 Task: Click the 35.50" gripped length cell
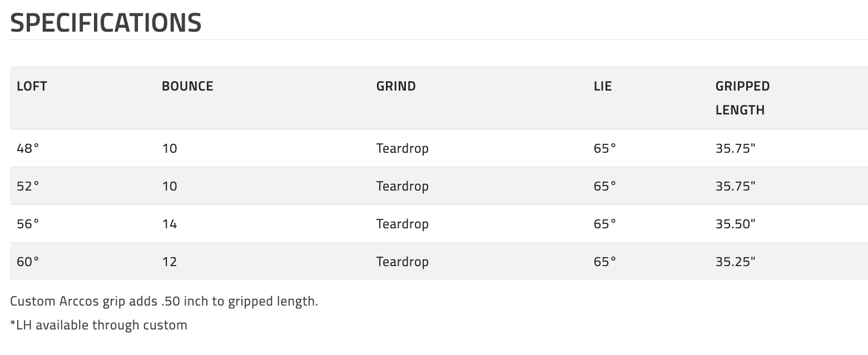[735, 224]
